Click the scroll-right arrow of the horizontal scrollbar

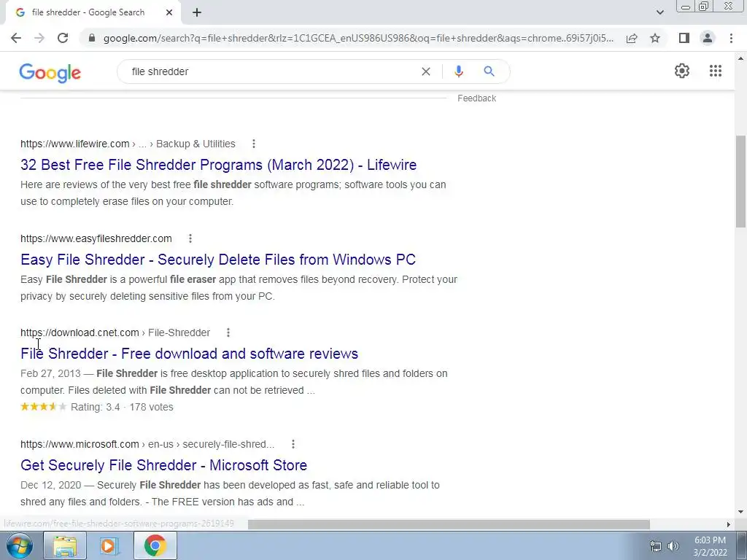[729, 524]
